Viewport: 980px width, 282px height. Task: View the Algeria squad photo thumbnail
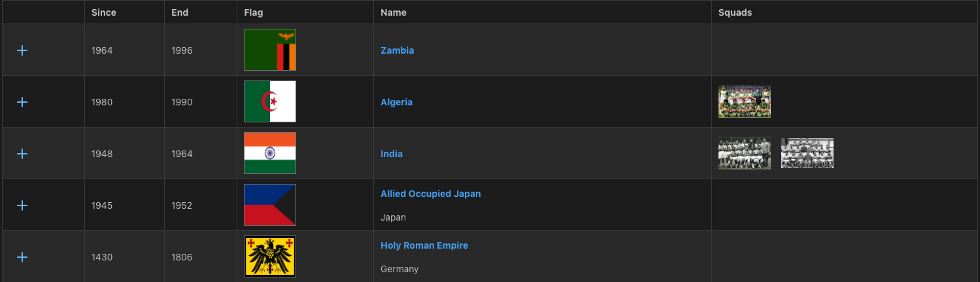745,101
